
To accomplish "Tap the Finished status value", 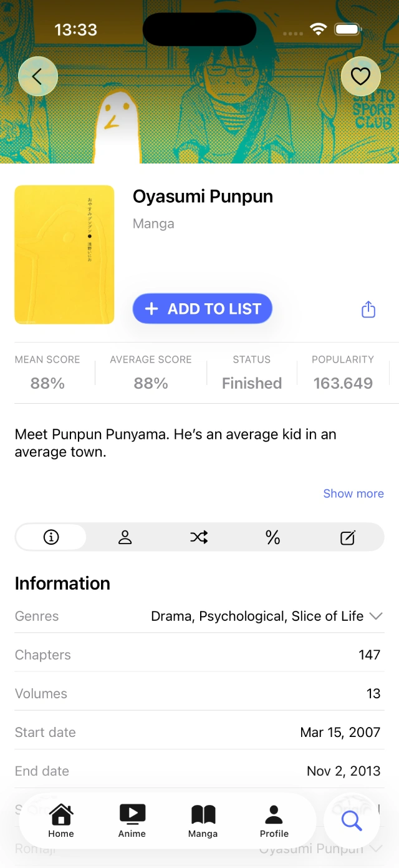I will click(x=252, y=383).
